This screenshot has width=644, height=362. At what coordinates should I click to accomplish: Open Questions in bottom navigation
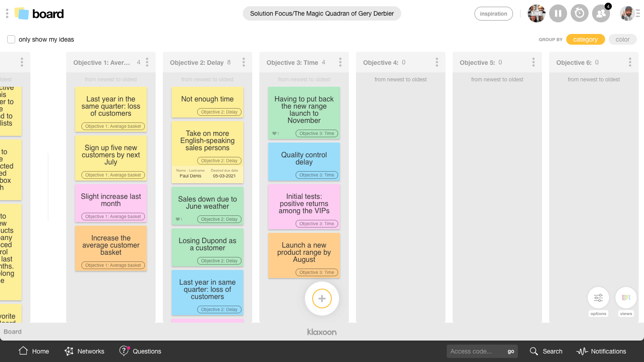point(140,351)
